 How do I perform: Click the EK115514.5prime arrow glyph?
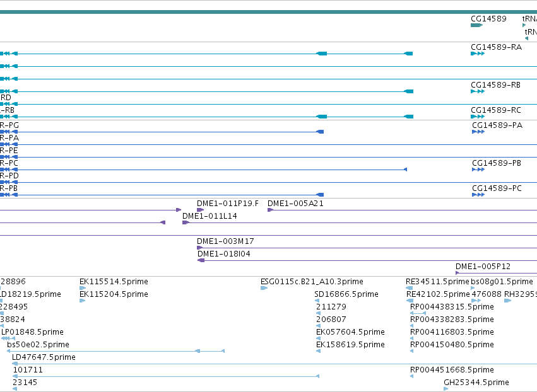coord(83,289)
